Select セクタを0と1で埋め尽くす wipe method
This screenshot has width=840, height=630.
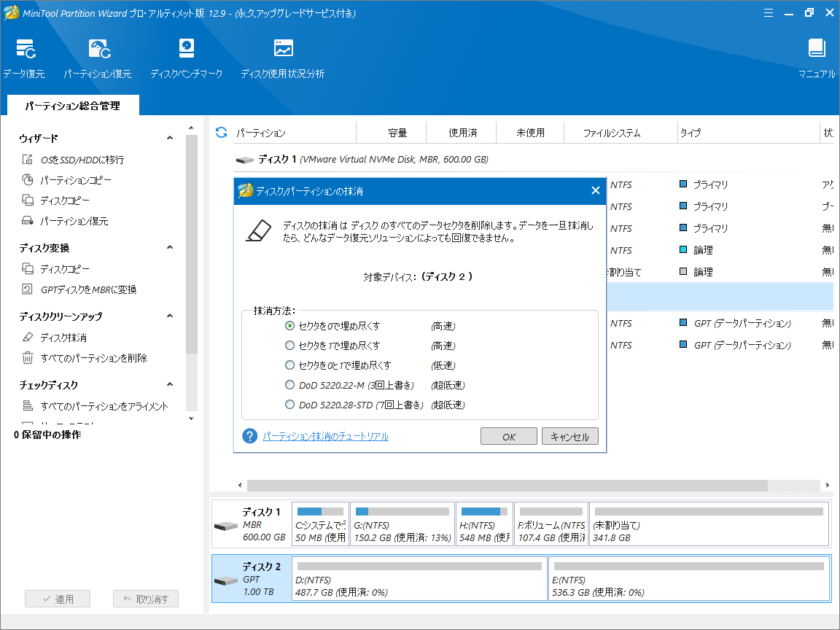289,365
